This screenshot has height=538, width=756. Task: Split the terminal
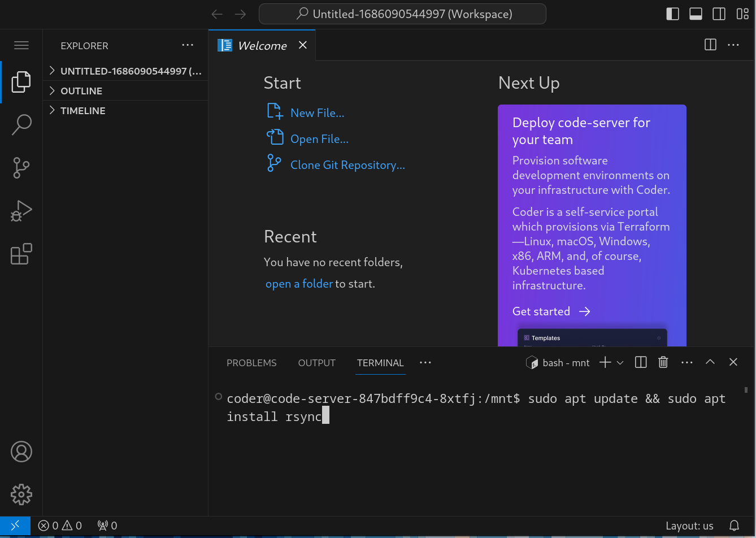[x=641, y=363]
